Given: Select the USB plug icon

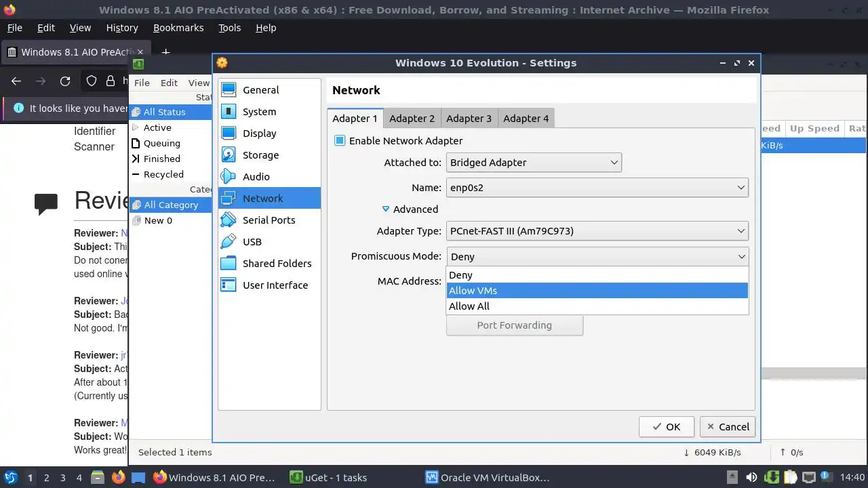Looking at the screenshot, I should coord(229,242).
